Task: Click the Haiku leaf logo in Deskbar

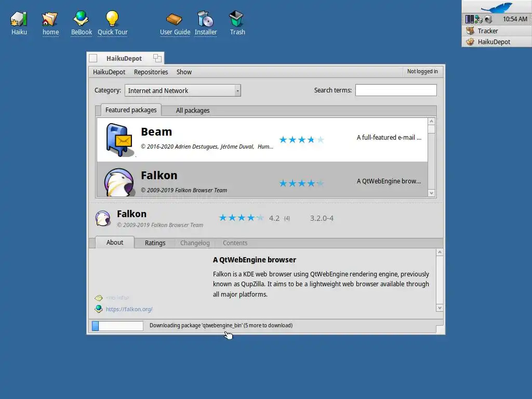Action: click(497, 7)
